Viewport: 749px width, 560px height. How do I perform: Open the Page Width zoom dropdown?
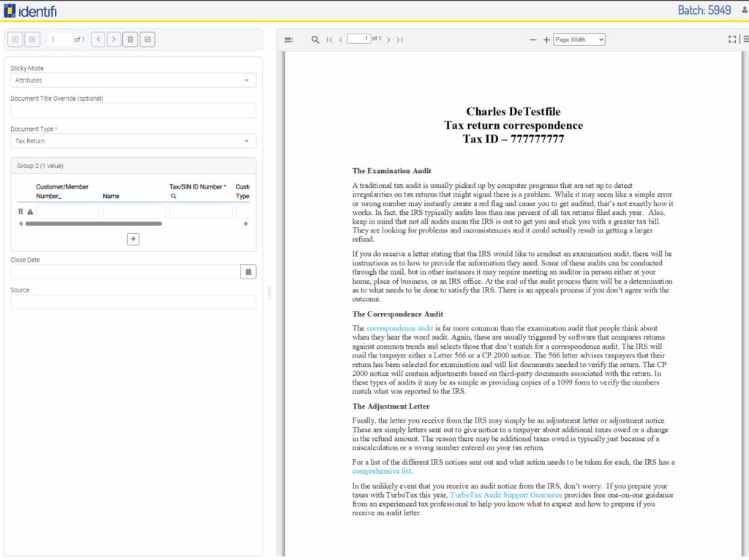click(579, 39)
